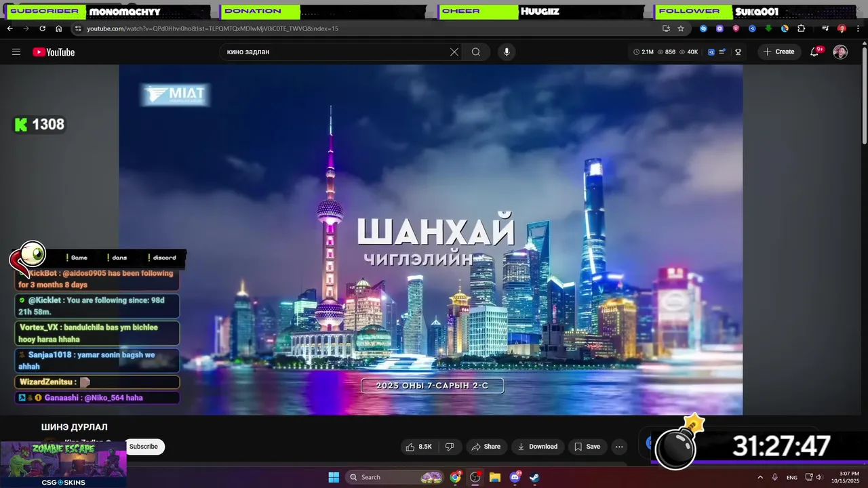
Task: Open the Chrome profile avatar
Action: pos(842,28)
